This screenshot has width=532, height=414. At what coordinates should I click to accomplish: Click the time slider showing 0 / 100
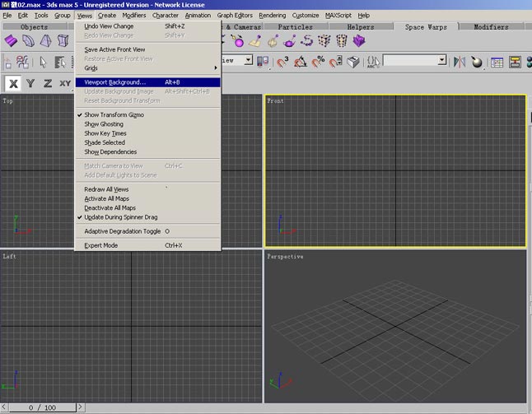click(x=42, y=407)
